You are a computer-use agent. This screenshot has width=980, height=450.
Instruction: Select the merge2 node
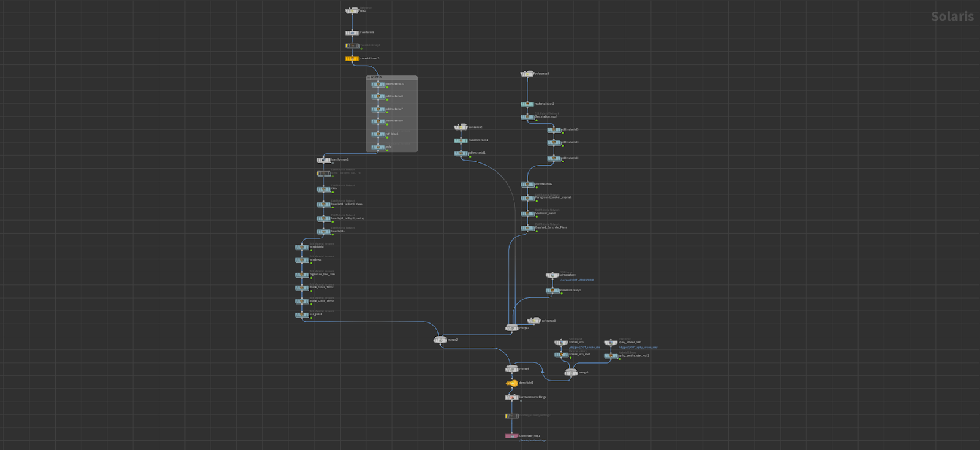pos(440,340)
